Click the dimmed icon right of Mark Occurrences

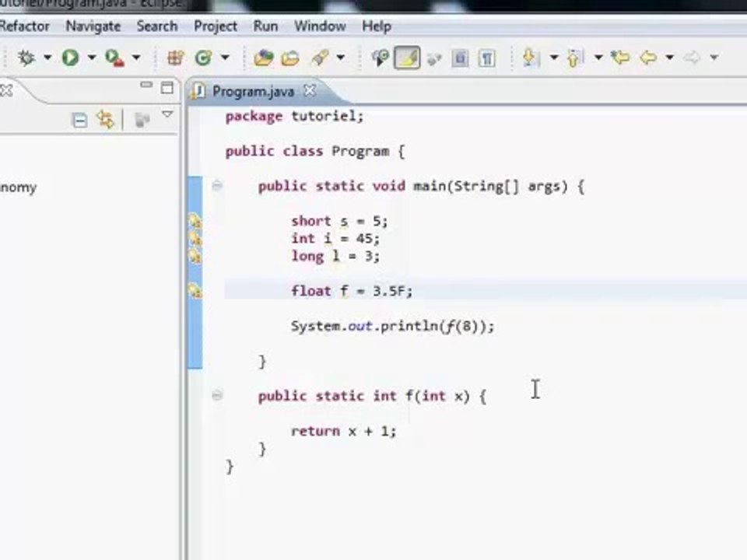tap(434, 58)
